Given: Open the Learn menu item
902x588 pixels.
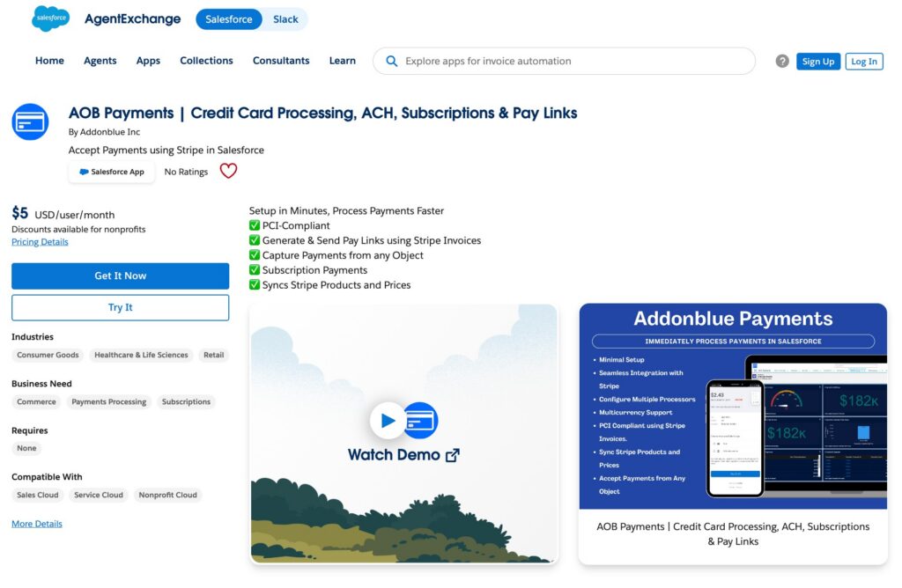Looking at the screenshot, I should 343,61.
